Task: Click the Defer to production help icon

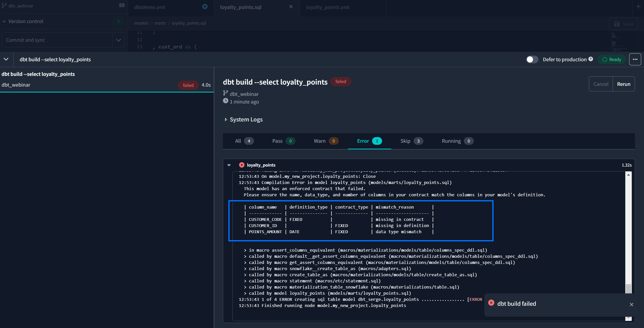Action: click(x=591, y=59)
